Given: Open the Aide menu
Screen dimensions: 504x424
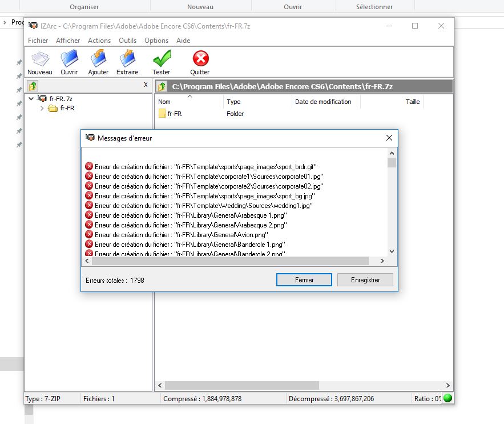Looking at the screenshot, I should pos(183,40).
